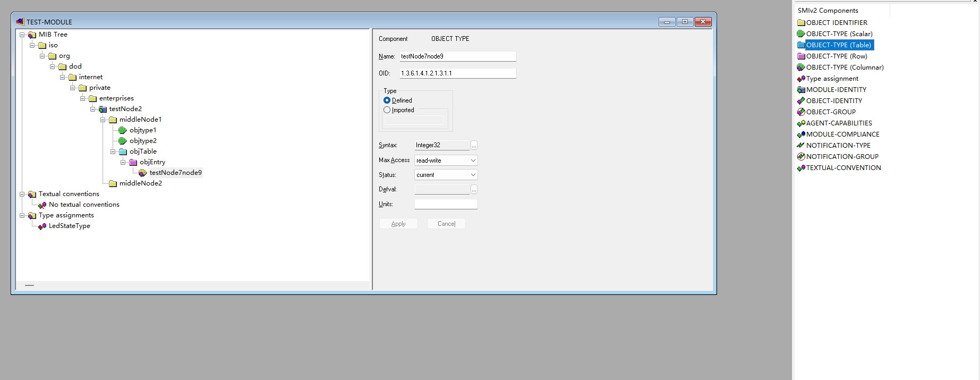
Task: Pick the NOTIFICATION-TYPE component icon
Action: [801, 146]
